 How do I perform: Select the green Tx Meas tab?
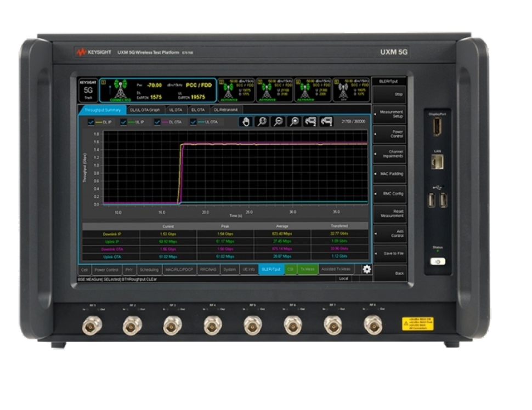click(x=307, y=269)
